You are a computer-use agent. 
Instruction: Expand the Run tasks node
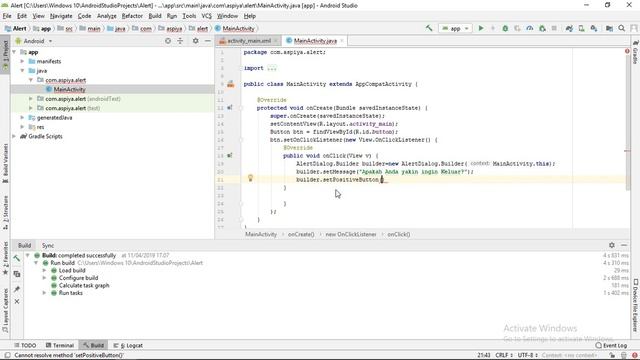tap(44, 293)
